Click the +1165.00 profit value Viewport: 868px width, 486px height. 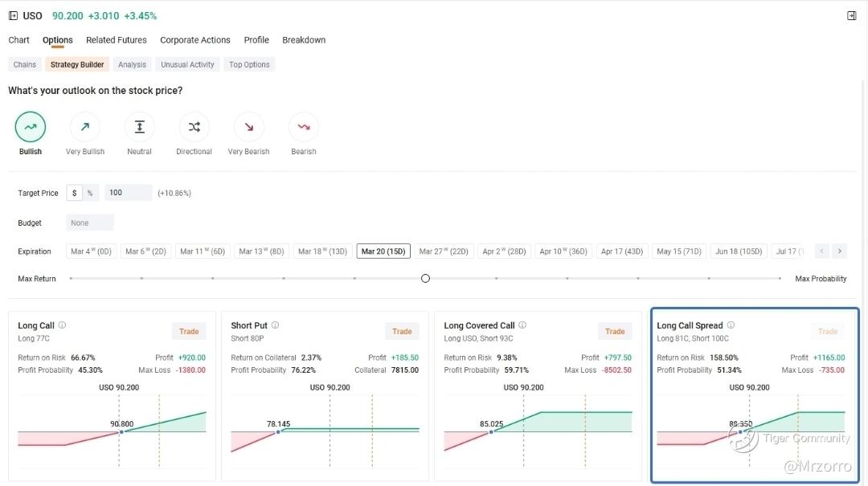(829, 357)
